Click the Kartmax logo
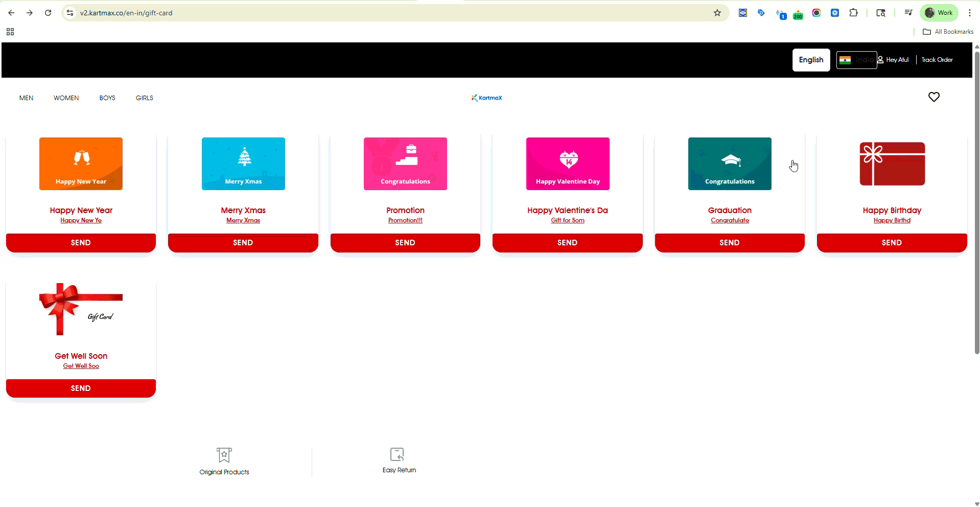The image size is (980, 507). [486, 98]
